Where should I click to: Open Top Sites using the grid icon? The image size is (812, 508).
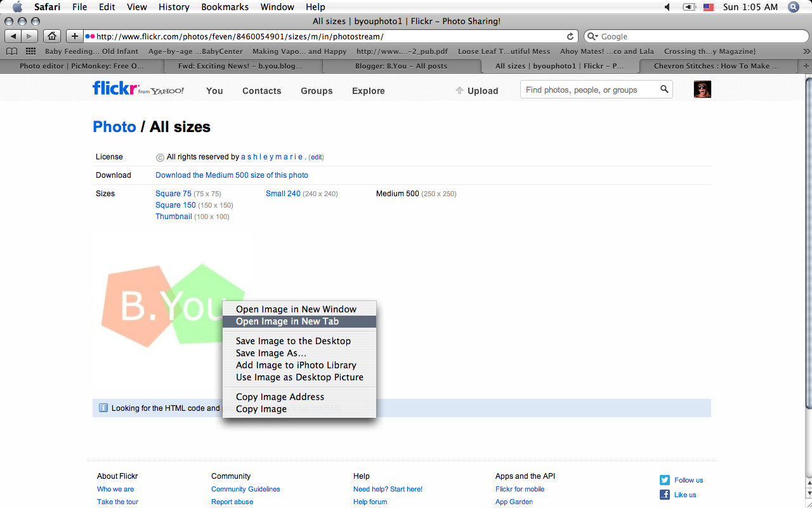click(30, 50)
